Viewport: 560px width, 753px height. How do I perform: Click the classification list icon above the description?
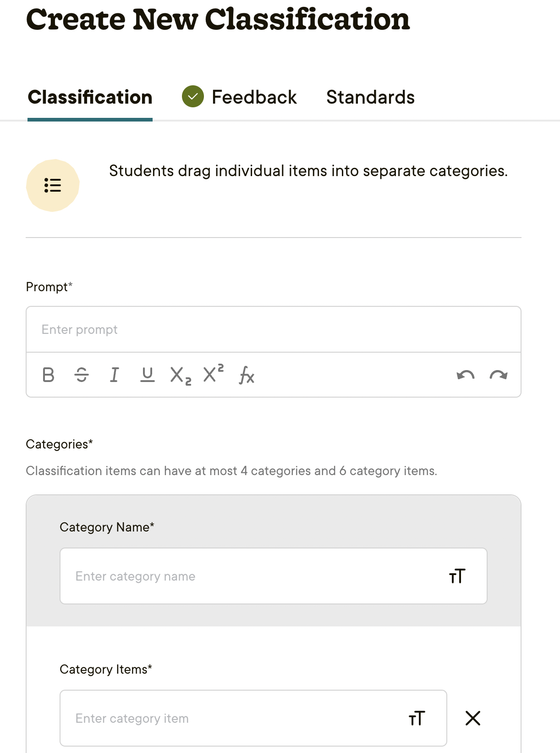click(x=53, y=185)
